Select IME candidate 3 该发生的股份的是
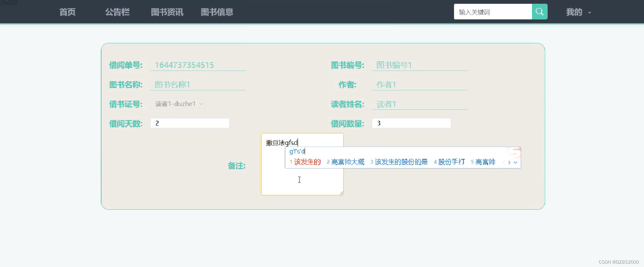Screen dimensions: 644x267 399,162
